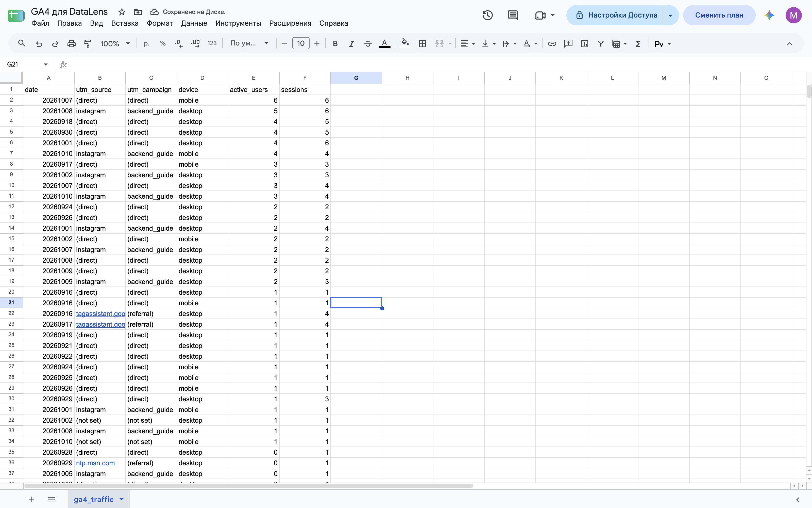Open the Формат menu

pyautogui.click(x=160, y=23)
